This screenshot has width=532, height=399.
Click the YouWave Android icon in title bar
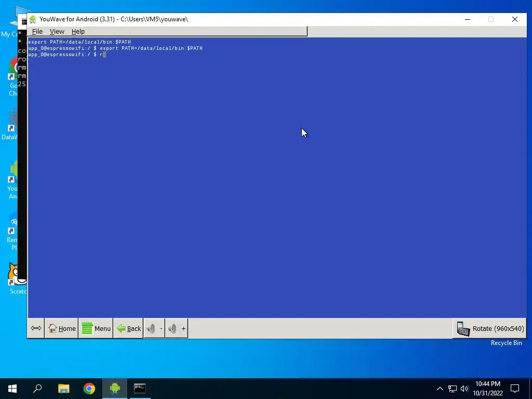(33, 19)
